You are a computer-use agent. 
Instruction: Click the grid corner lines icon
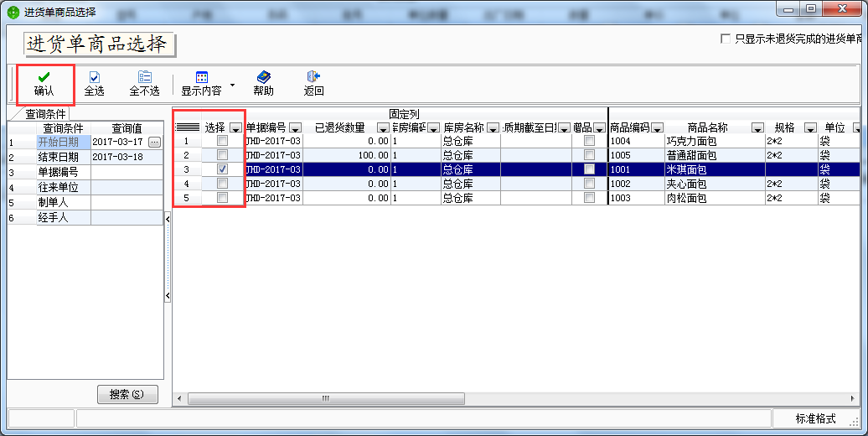pos(188,127)
